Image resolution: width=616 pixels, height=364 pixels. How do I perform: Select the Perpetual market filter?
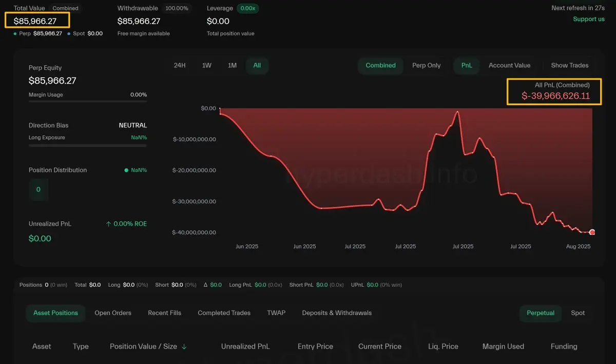click(x=541, y=313)
